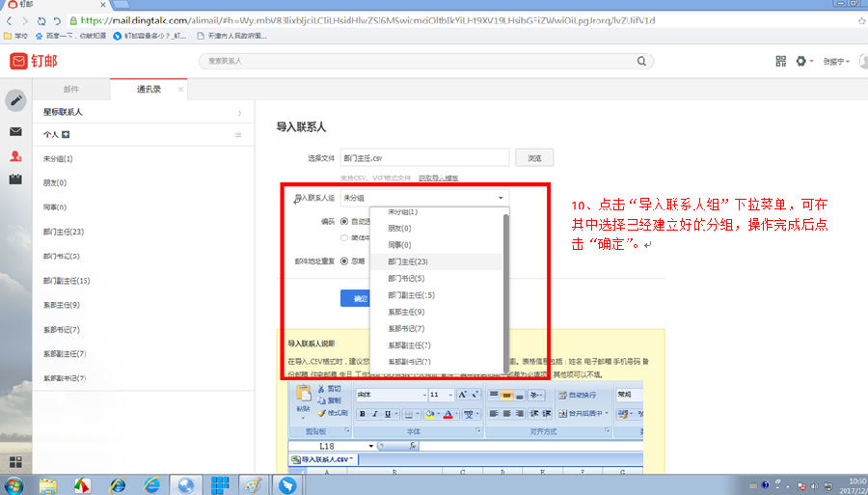Open the apps grid icon at sidebar bottom
This screenshot has height=495, width=868.
click(15, 461)
